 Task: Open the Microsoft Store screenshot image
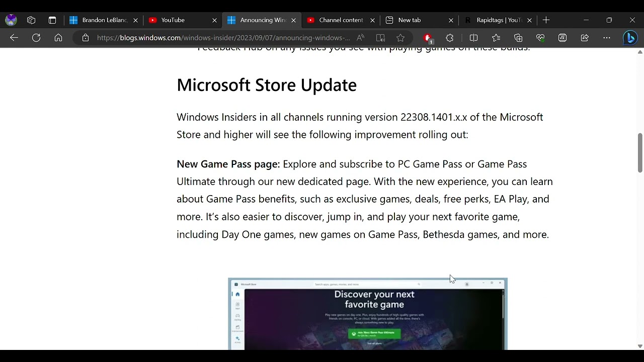click(368, 314)
